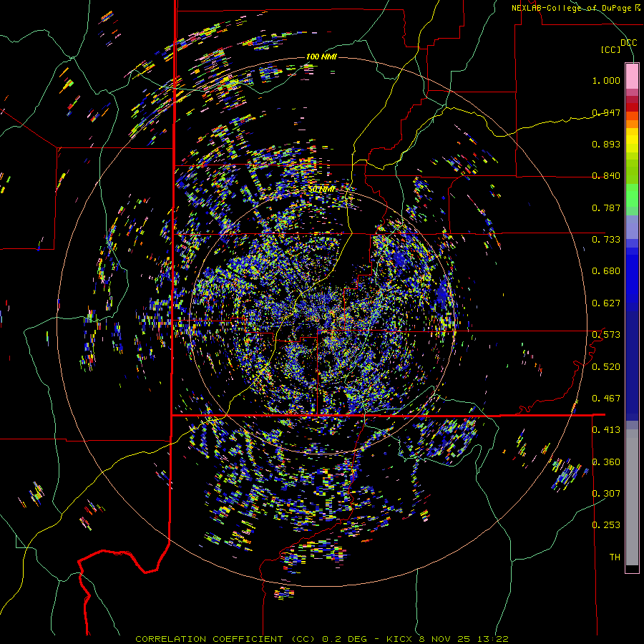Click the 0.840 scale value
Screen dimensions: 644x644
pyautogui.click(x=606, y=175)
